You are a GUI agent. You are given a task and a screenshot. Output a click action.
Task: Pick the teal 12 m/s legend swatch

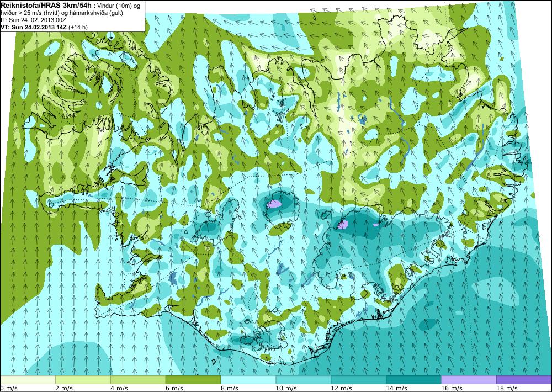pos(358,380)
